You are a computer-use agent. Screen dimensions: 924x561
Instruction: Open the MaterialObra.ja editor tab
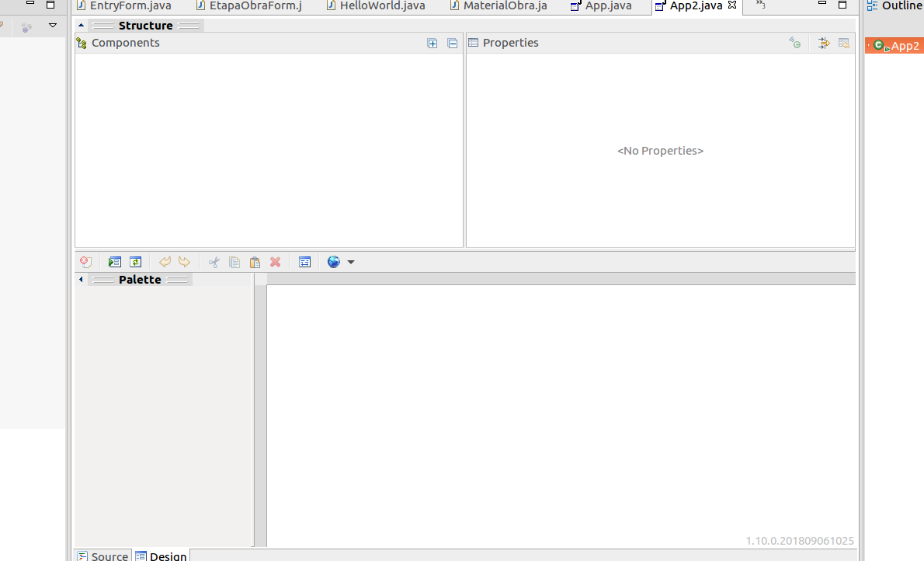[x=498, y=6]
